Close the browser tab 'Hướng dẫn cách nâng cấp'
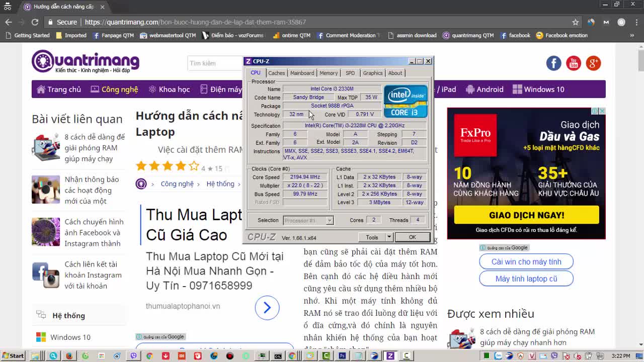The height and width of the screenshot is (362, 644). [x=103, y=7]
